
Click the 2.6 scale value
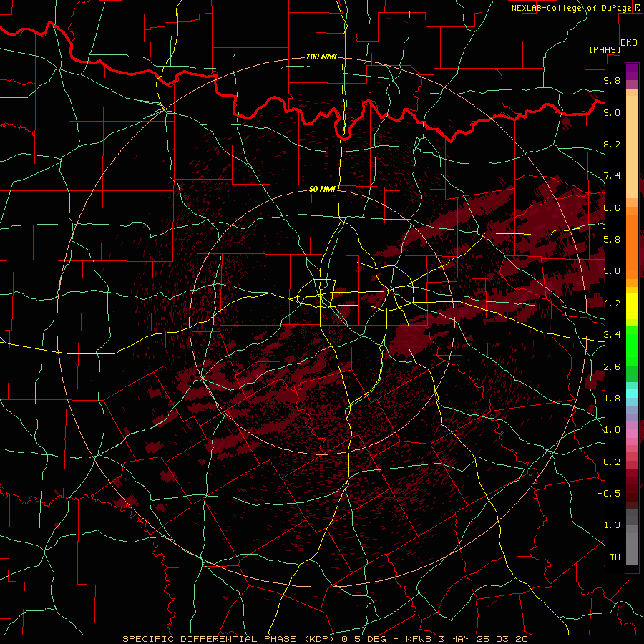(x=612, y=367)
